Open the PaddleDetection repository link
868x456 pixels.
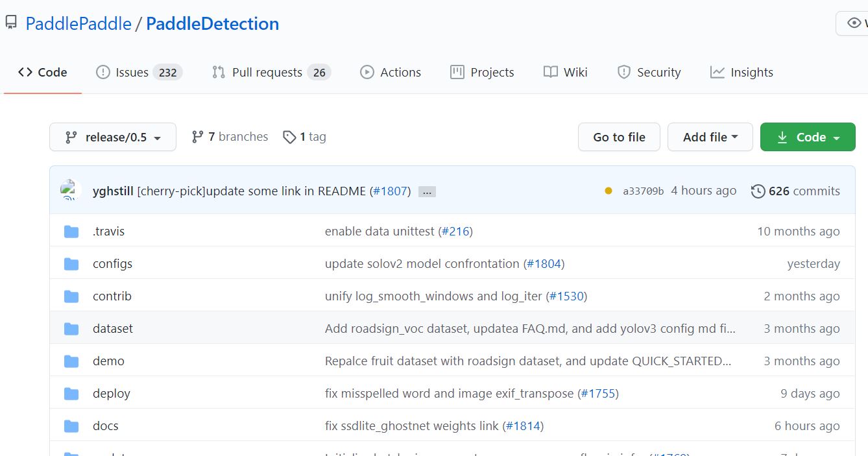[212, 23]
